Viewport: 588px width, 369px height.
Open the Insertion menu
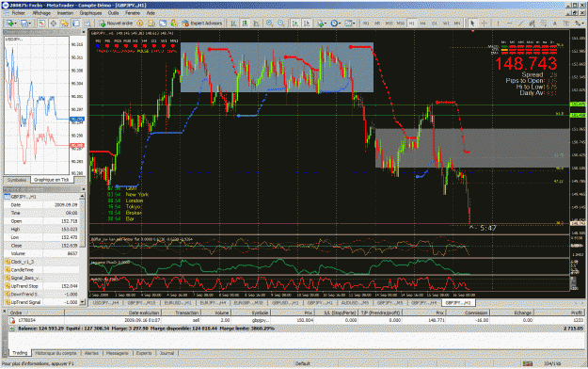coord(65,13)
